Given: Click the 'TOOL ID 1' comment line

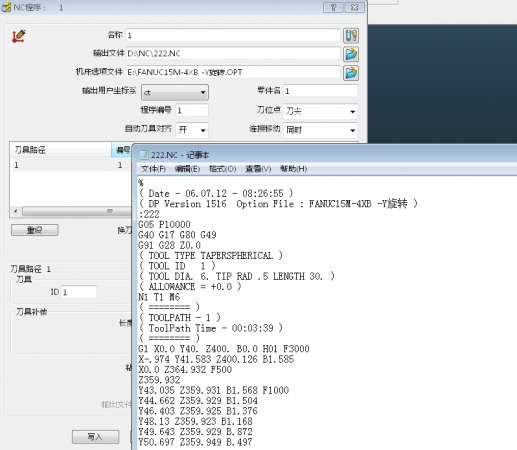Looking at the screenshot, I should tap(177, 266).
